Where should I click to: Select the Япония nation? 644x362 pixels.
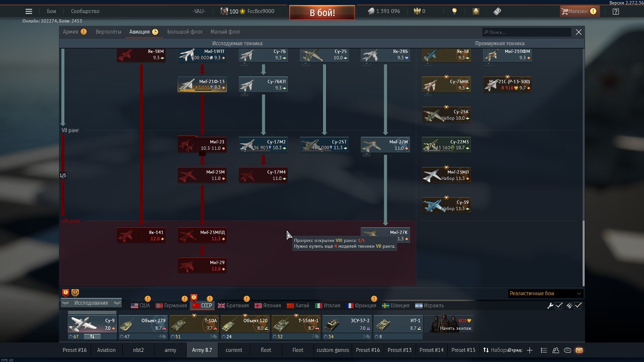(268, 305)
